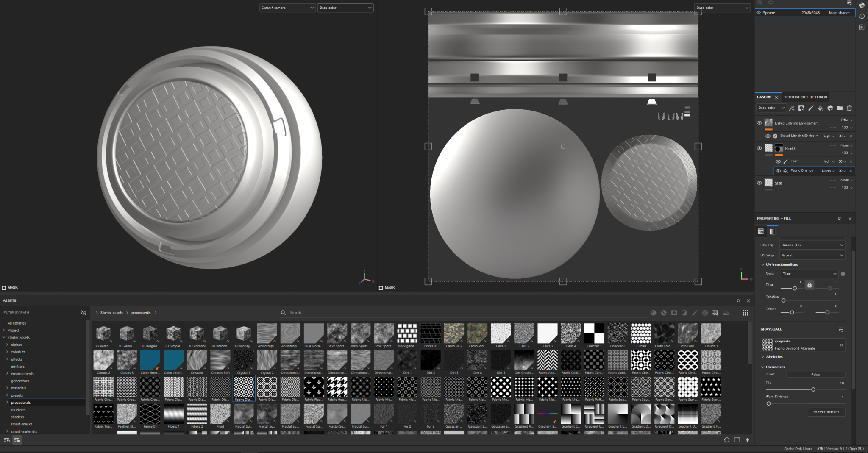868x453 pixels.
Task: Delete the selected layer with the trash icon
Action: pyautogui.click(x=849, y=108)
